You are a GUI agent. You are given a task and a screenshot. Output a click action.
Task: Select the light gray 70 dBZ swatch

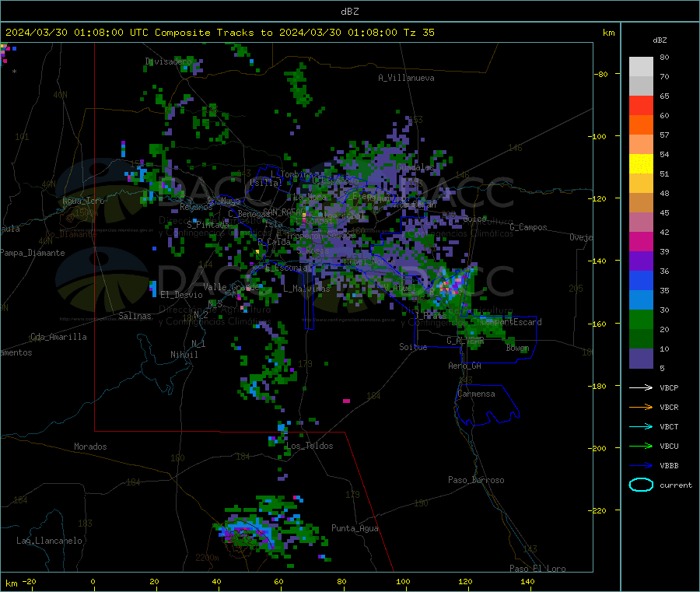[641, 67]
